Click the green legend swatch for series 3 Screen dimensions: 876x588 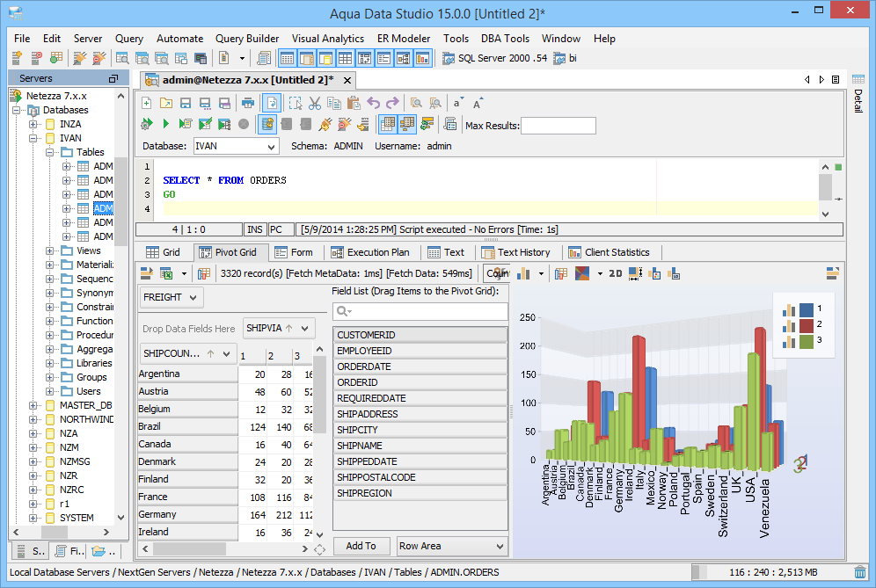pyautogui.click(x=807, y=341)
